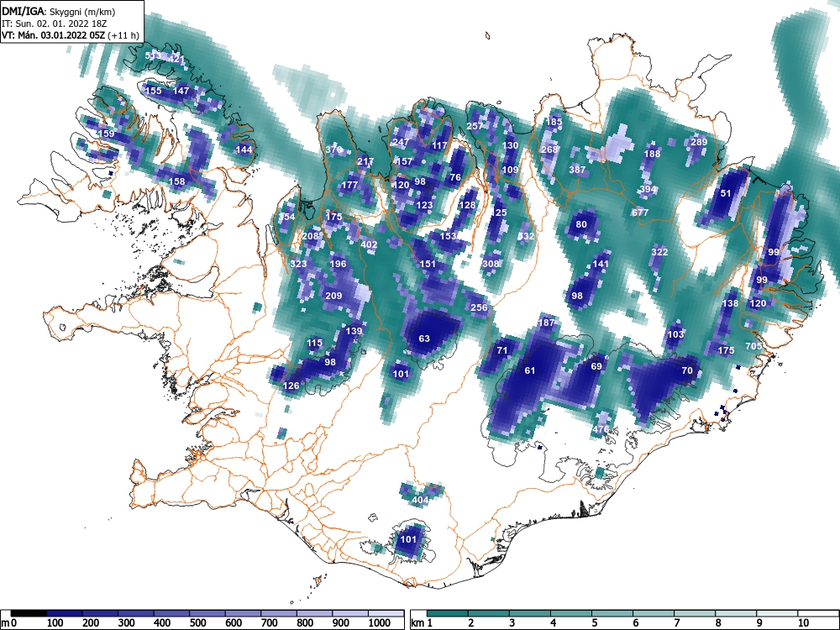Image resolution: width=840 pixels, height=630 pixels.
Task: Click the visibility value 144
Action: point(244,150)
